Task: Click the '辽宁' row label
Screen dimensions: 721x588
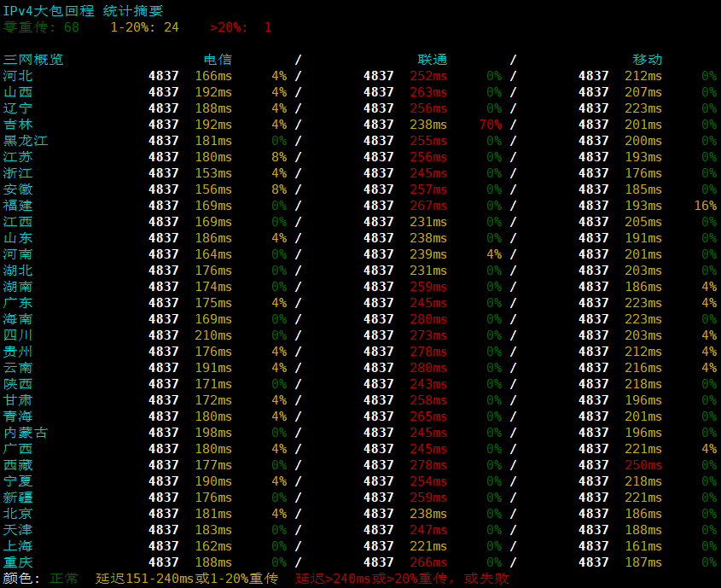Action: pos(18,108)
